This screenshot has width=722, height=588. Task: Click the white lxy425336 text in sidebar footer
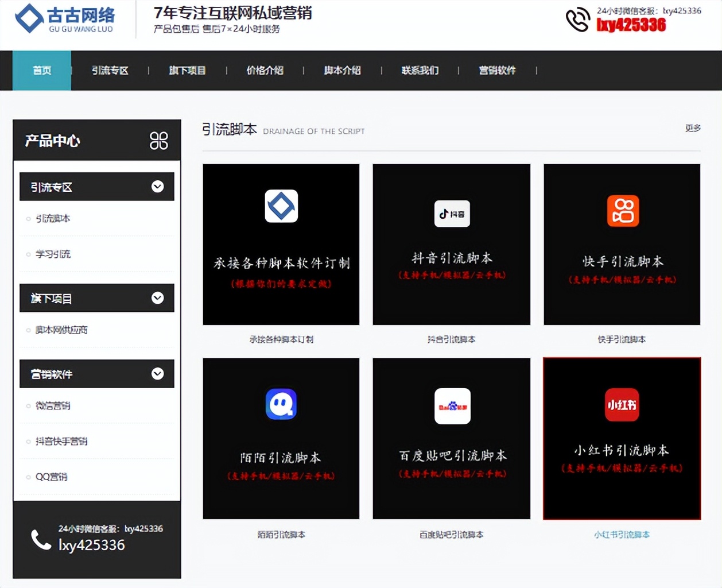point(92,545)
